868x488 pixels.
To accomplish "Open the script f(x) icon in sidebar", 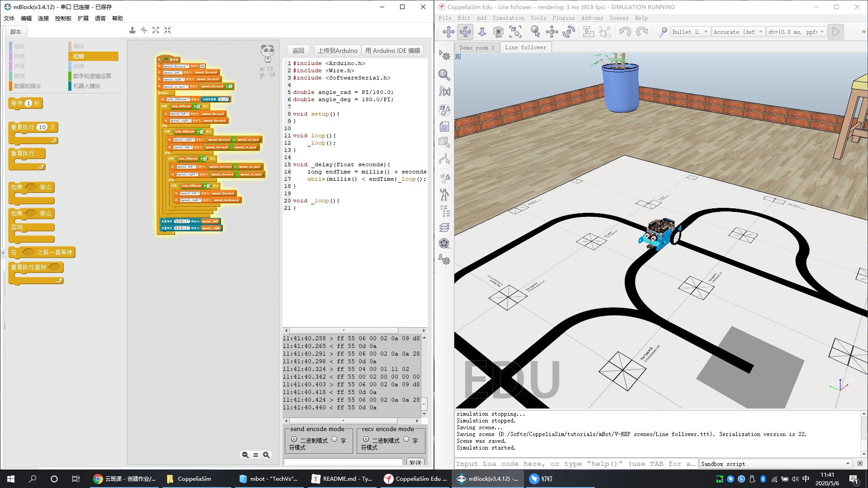I will [444, 91].
